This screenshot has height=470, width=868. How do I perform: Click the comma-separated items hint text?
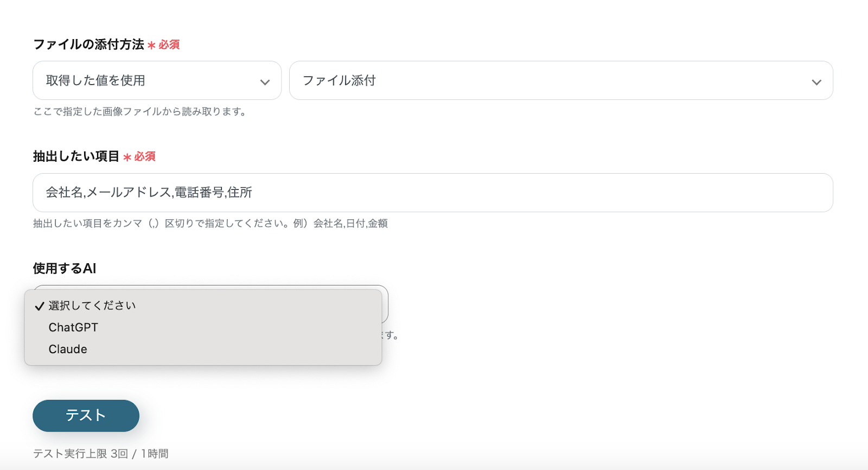click(210, 224)
